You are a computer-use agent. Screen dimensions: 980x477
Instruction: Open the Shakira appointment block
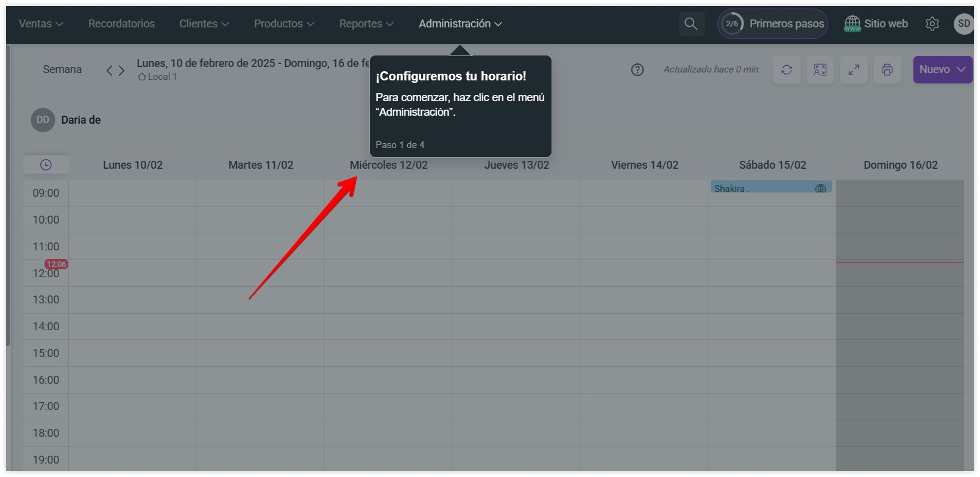tap(771, 188)
